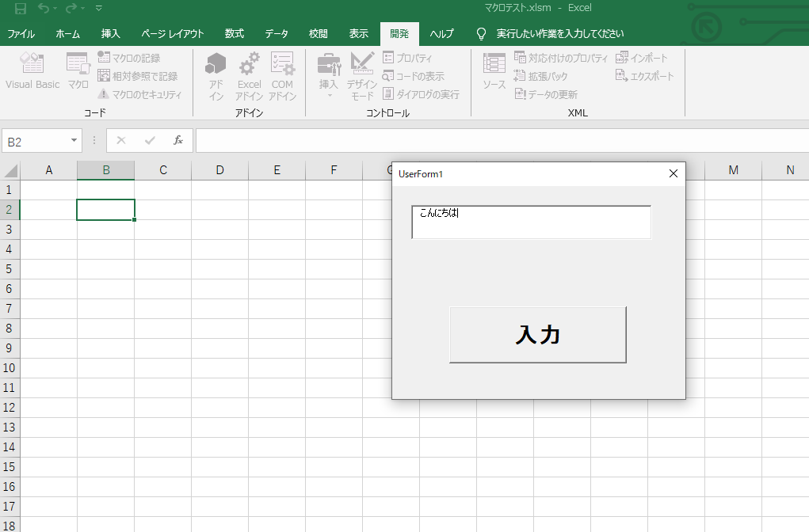809x532 pixels.
Task: Switch to the 表示 tab
Action: [359, 33]
